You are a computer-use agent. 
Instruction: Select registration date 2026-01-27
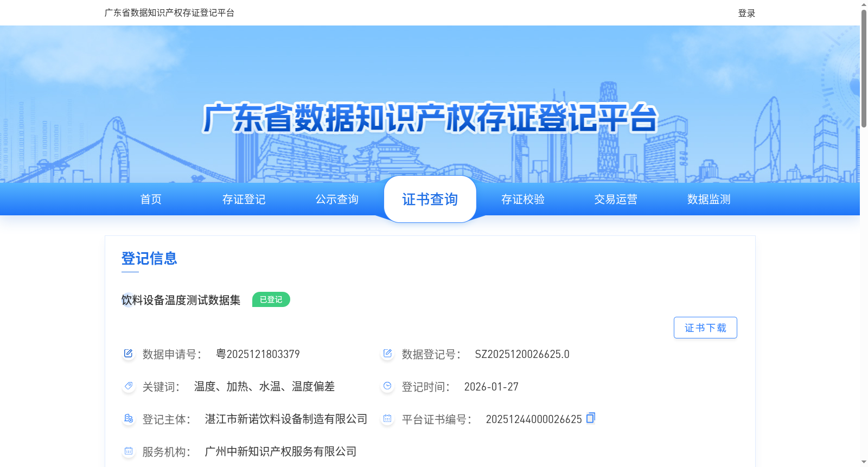491,387
